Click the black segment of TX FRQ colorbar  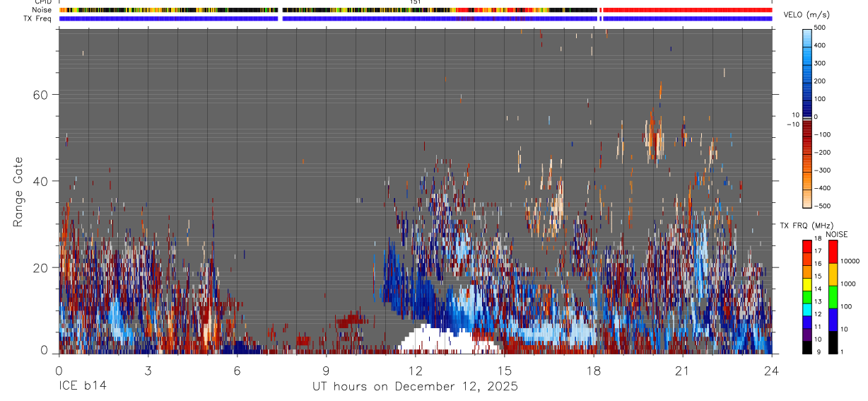point(807,347)
